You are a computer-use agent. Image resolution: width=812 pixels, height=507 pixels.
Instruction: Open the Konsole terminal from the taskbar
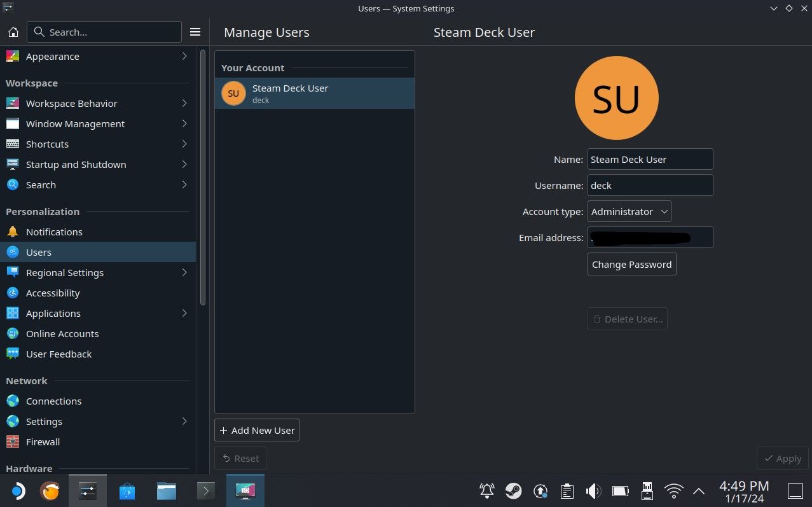coord(205,490)
